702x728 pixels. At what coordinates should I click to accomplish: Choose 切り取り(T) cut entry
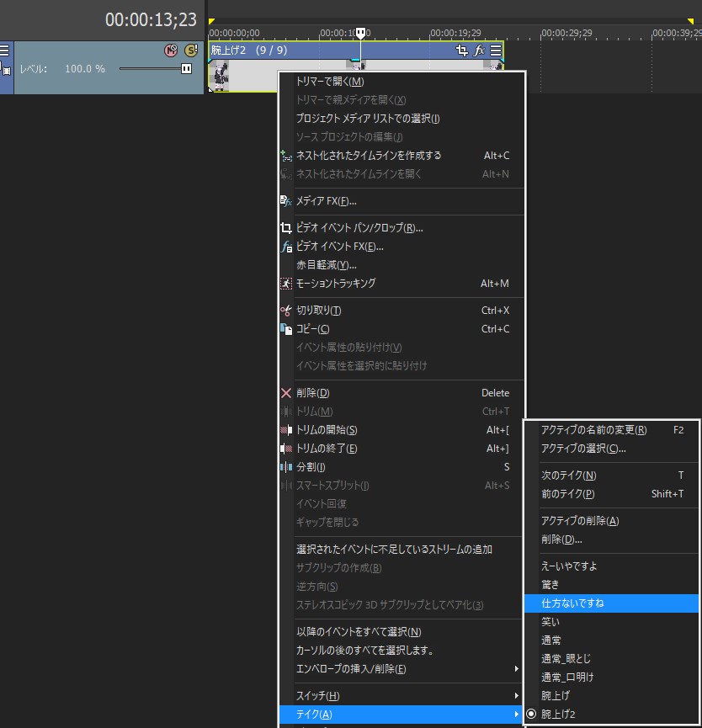pyautogui.click(x=402, y=311)
